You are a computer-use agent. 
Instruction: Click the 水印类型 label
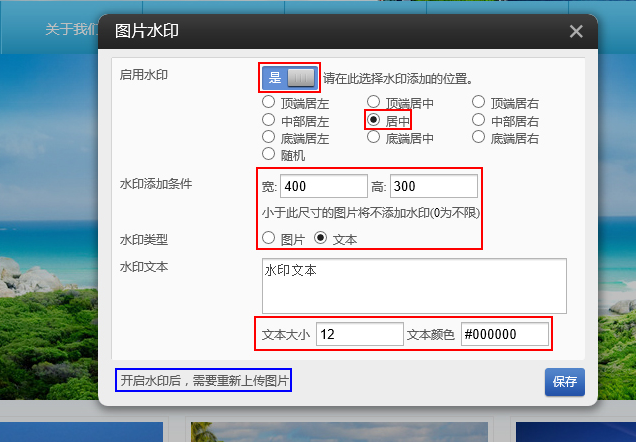tap(144, 240)
